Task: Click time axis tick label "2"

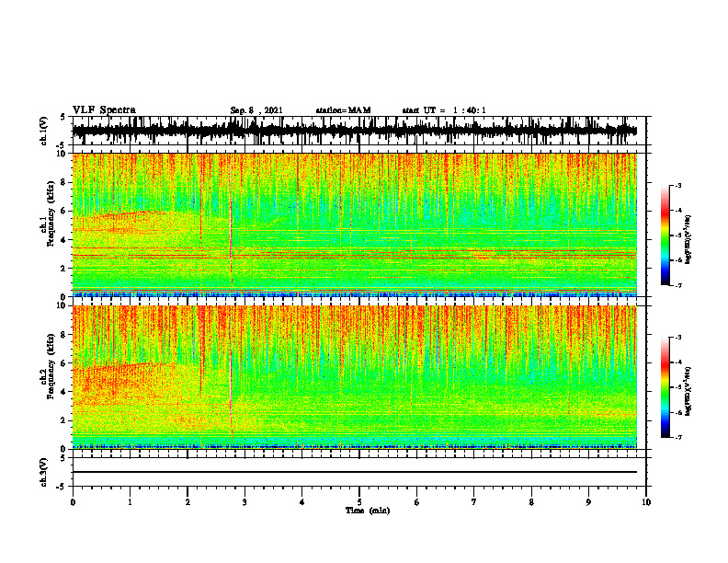Action: pos(188,502)
